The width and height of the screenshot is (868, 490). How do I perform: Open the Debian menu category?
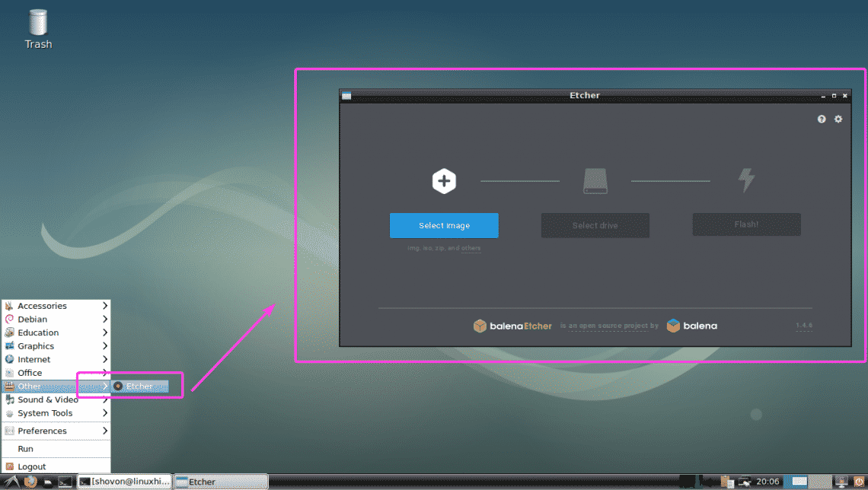click(x=56, y=319)
